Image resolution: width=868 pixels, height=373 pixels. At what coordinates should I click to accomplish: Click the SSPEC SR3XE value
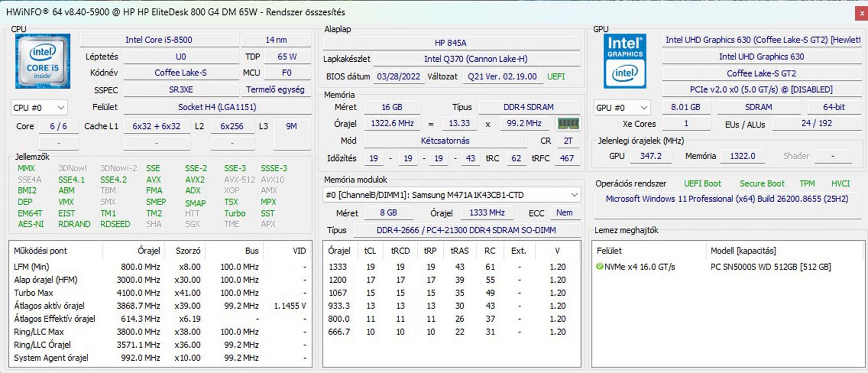181,89
